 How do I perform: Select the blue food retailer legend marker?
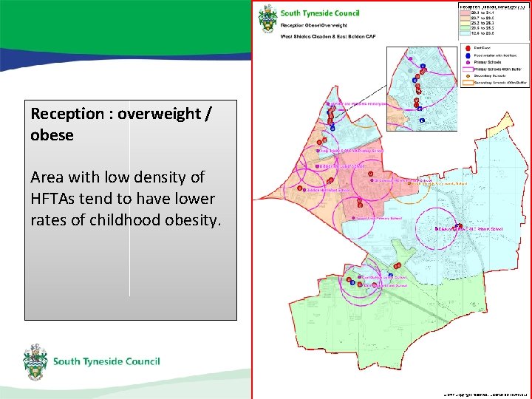pyautogui.click(x=468, y=55)
